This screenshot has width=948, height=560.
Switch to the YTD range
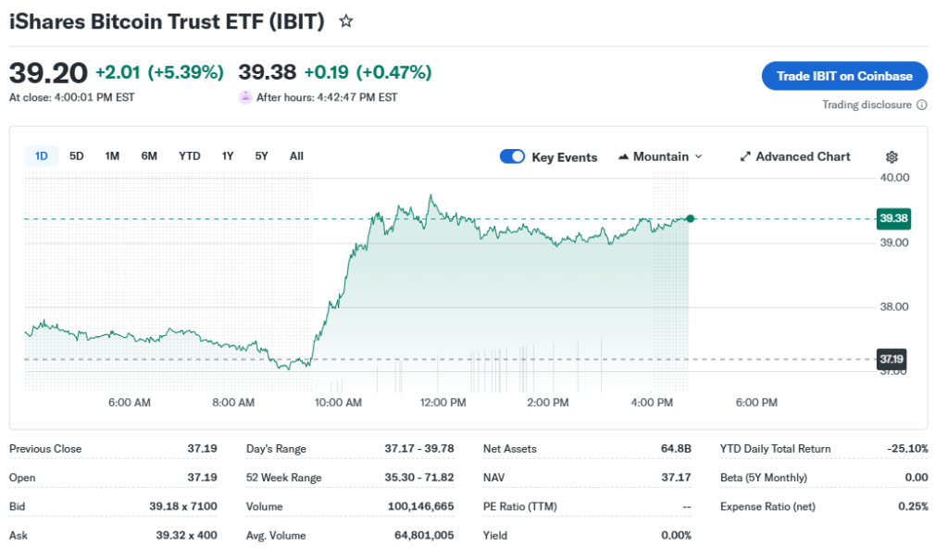189,156
